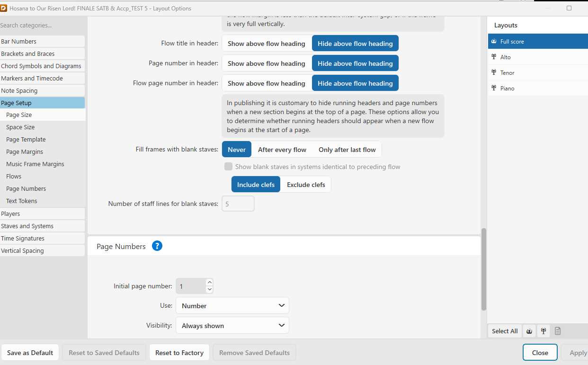588x365 pixels.
Task: Click the Dorico app icon in title bar
Action: 4,8
